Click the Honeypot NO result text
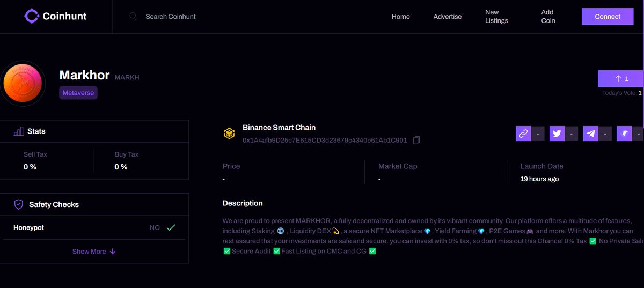Image resolution: width=644 pixels, height=288 pixels. [x=155, y=228]
